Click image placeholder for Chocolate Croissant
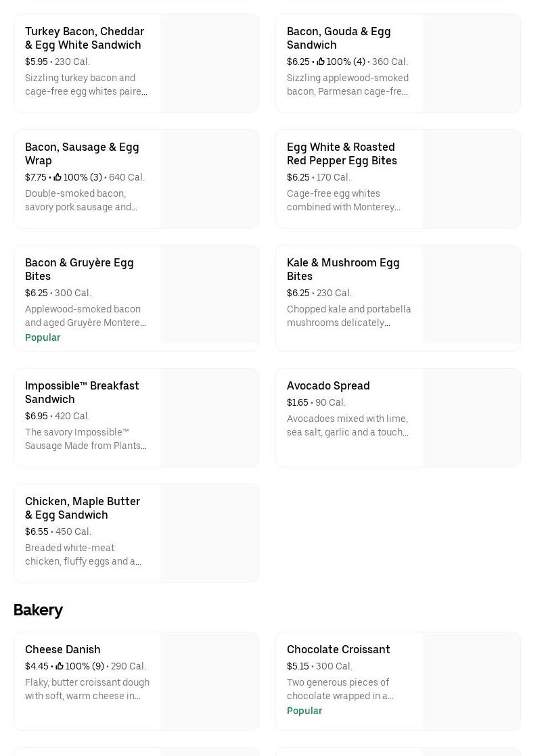This screenshot has height=756, width=544. tap(472, 681)
